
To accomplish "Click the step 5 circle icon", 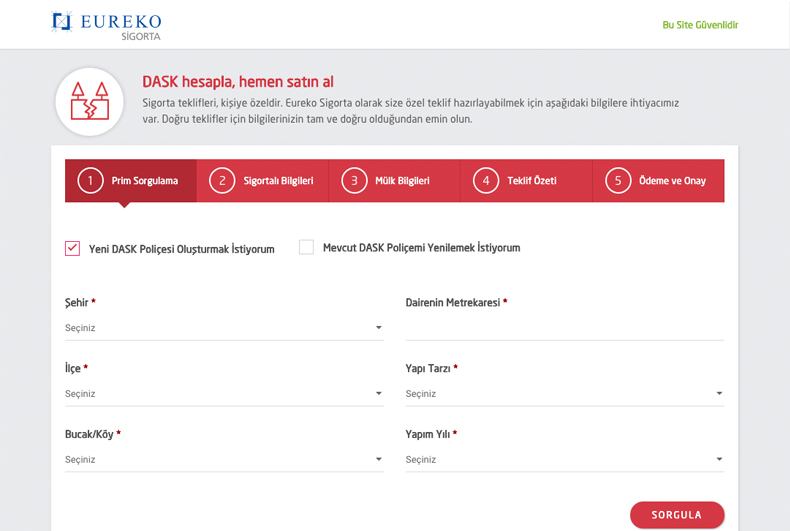I will pos(618,180).
